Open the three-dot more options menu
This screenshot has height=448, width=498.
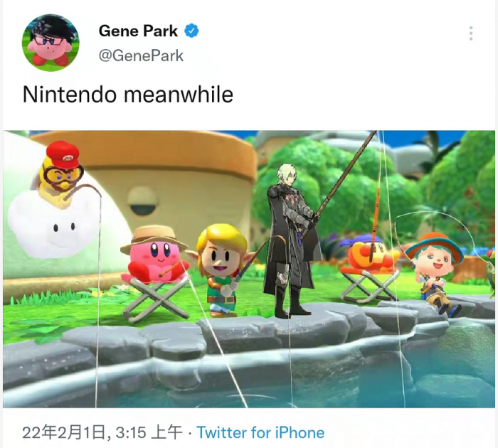(471, 33)
